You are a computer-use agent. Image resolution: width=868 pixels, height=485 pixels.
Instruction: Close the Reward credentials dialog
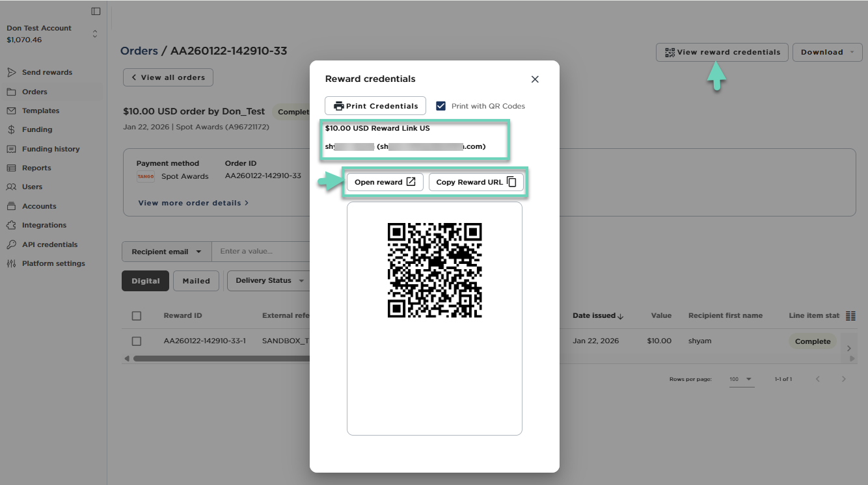click(x=535, y=79)
